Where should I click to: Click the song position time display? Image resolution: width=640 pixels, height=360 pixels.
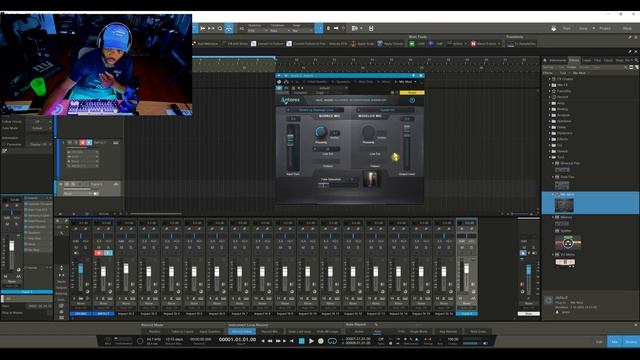point(237,340)
